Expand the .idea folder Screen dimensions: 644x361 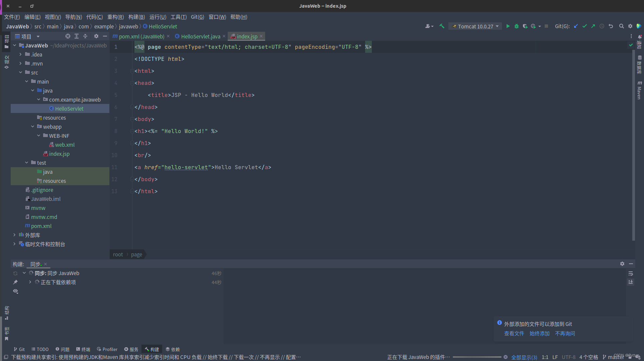(x=21, y=54)
